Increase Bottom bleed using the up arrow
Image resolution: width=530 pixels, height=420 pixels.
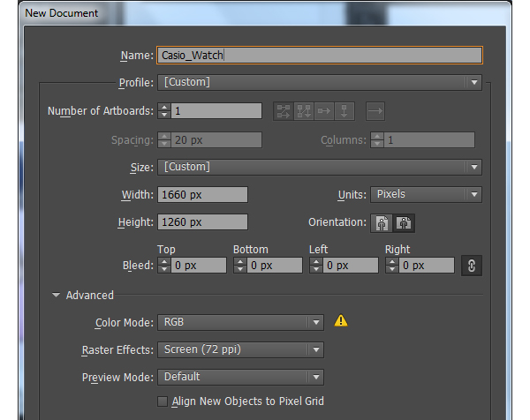click(240, 262)
